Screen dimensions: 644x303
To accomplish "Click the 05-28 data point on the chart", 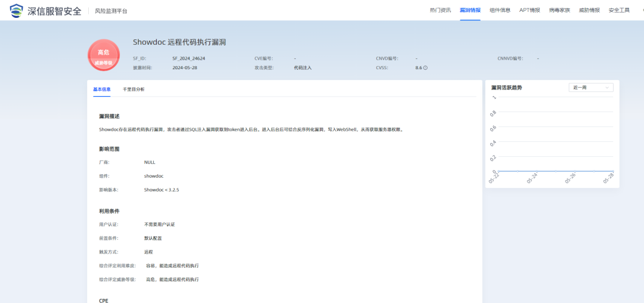I will 613,171.
